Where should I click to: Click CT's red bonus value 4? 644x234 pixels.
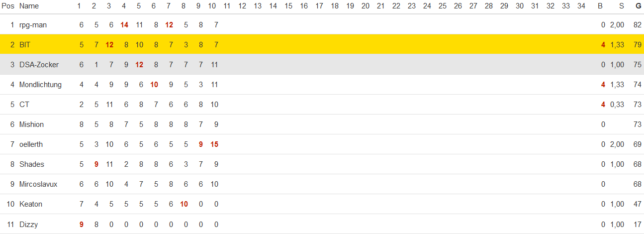coord(603,105)
